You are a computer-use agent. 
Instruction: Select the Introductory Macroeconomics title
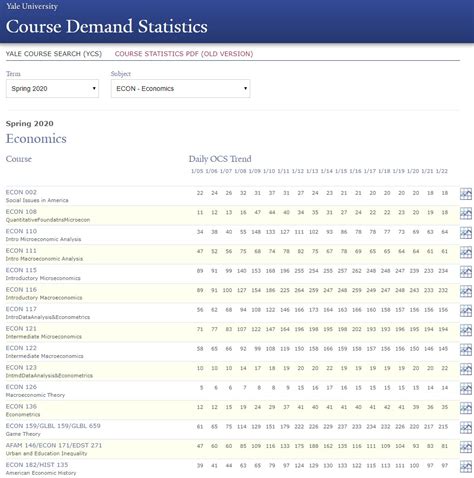tap(44, 298)
